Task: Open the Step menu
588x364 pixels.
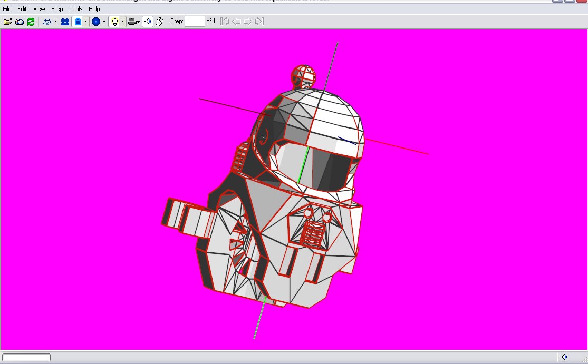Action: coord(57,9)
